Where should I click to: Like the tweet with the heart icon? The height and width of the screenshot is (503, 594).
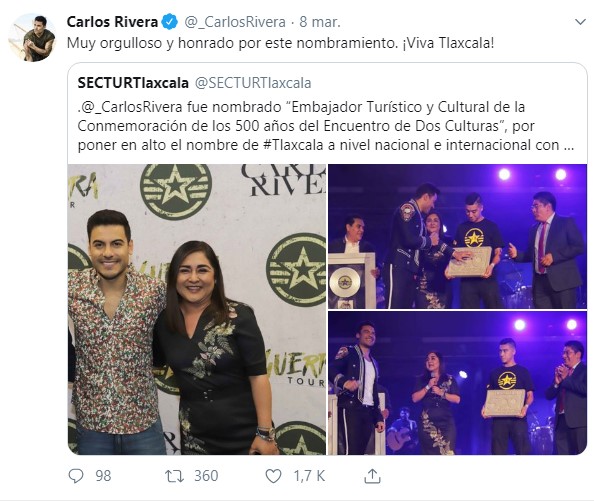click(273, 476)
